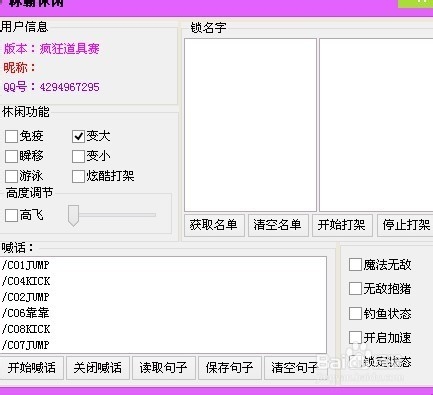This screenshot has height=395, width=433.
Task: Click the 获取名单 button
Action: 214,225
